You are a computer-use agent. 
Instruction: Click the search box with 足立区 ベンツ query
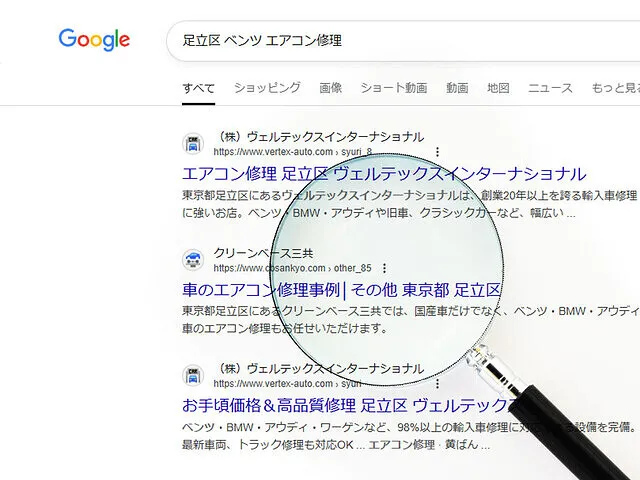pyautogui.click(x=403, y=41)
